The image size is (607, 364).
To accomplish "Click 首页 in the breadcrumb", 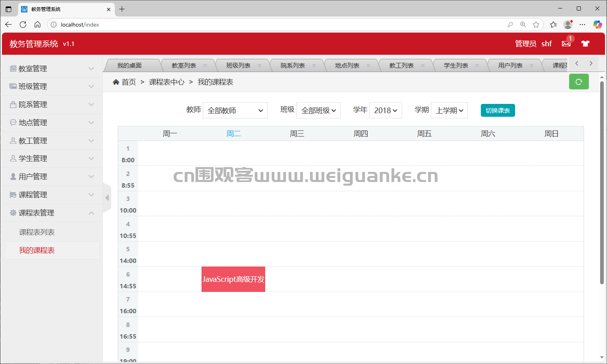I will tap(129, 82).
